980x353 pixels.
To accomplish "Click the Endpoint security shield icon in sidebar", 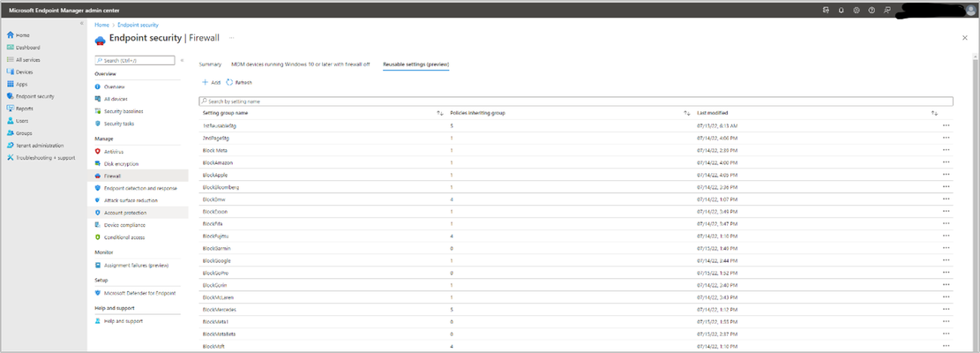I will click(10, 96).
